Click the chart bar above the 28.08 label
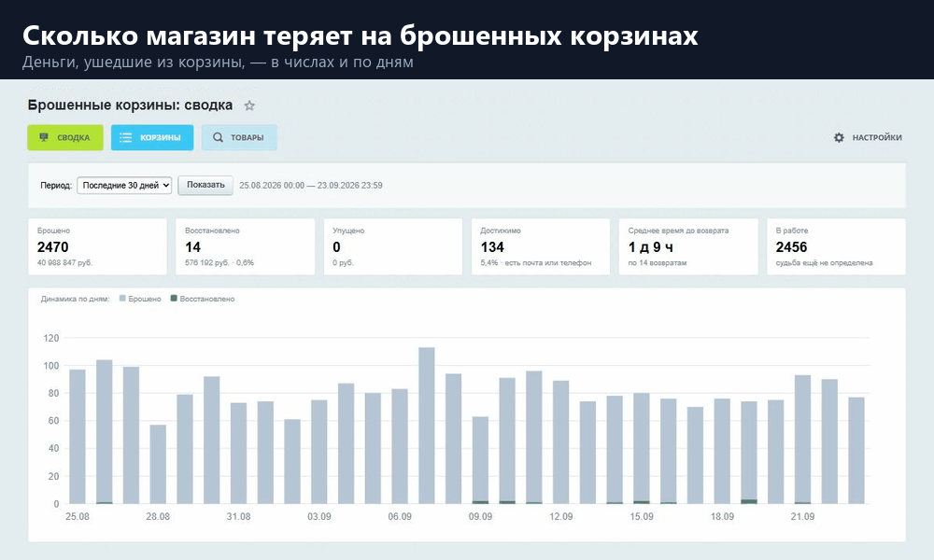The height and width of the screenshot is (560, 934). coord(158,464)
